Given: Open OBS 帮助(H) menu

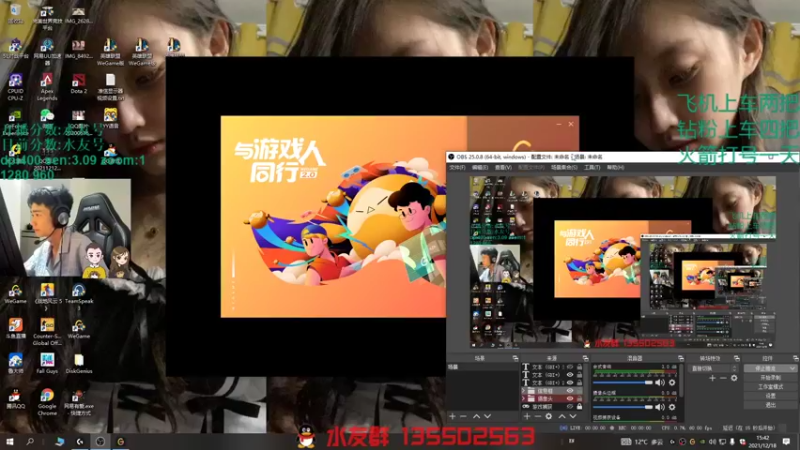Looking at the screenshot, I should pos(615,167).
